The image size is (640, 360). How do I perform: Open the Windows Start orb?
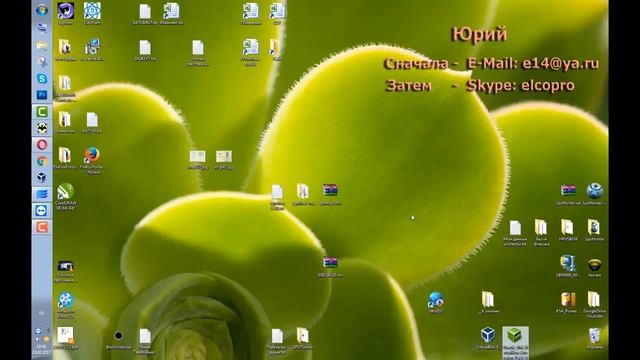[42, 10]
